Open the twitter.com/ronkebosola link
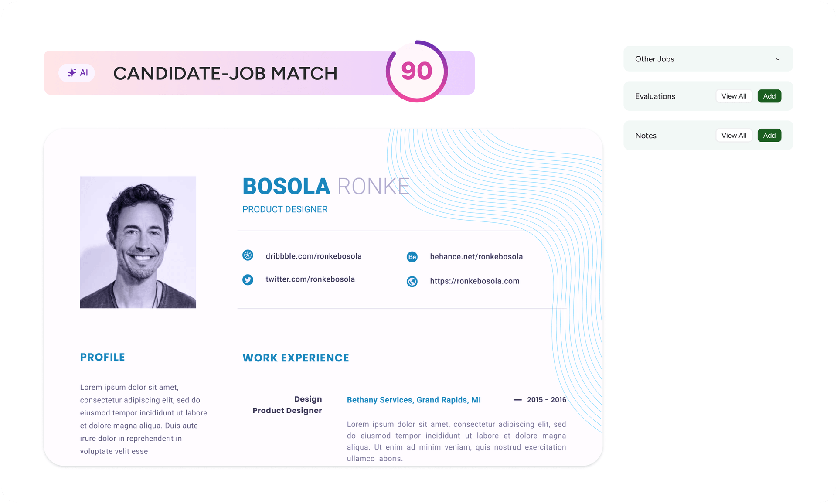Image resolution: width=837 pixels, height=504 pixels. click(310, 279)
